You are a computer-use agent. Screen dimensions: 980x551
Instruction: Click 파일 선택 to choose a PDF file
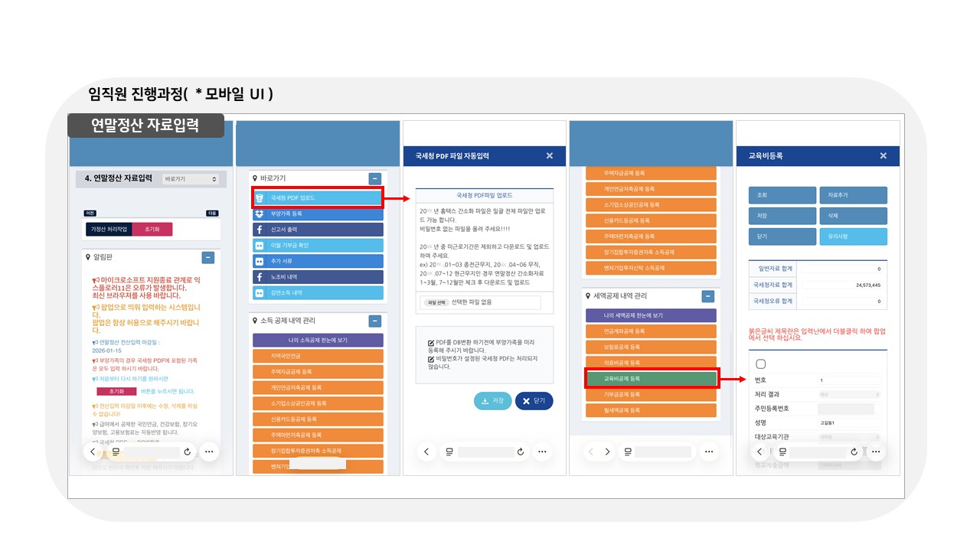point(437,302)
